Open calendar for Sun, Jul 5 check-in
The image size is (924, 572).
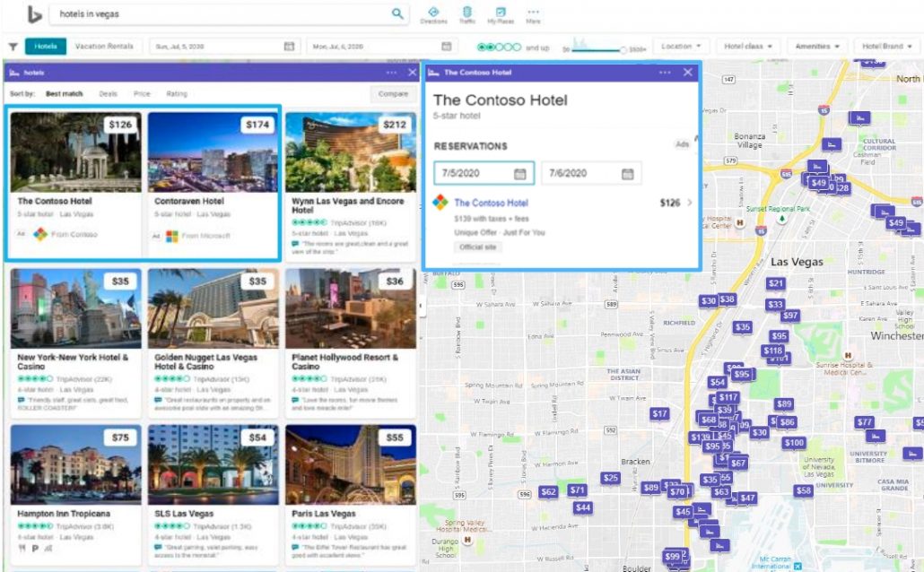coord(289,47)
